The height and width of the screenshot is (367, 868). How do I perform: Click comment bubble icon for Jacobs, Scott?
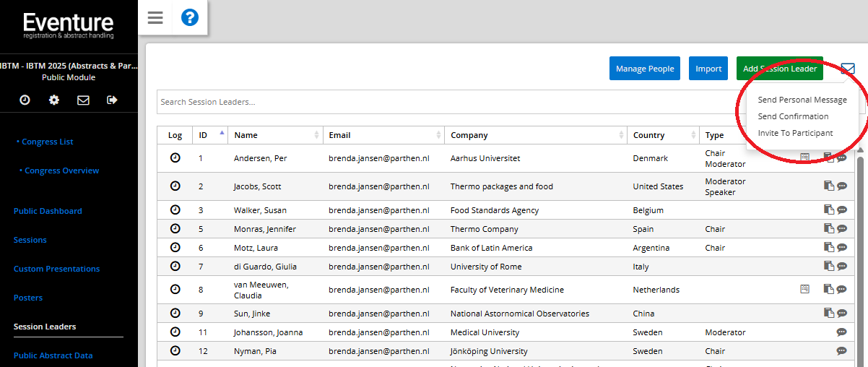[842, 186]
